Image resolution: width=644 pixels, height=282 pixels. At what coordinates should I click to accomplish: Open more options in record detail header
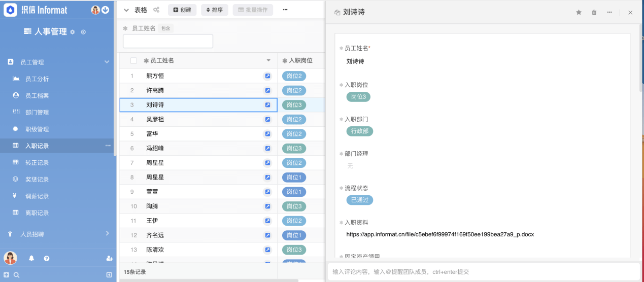pyautogui.click(x=609, y=12)
